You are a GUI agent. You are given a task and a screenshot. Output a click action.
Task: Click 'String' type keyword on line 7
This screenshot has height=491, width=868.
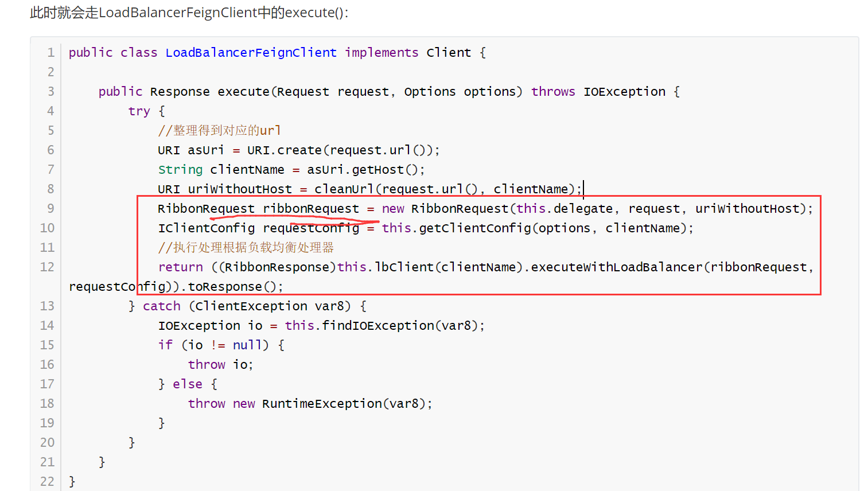click(180, 170)
